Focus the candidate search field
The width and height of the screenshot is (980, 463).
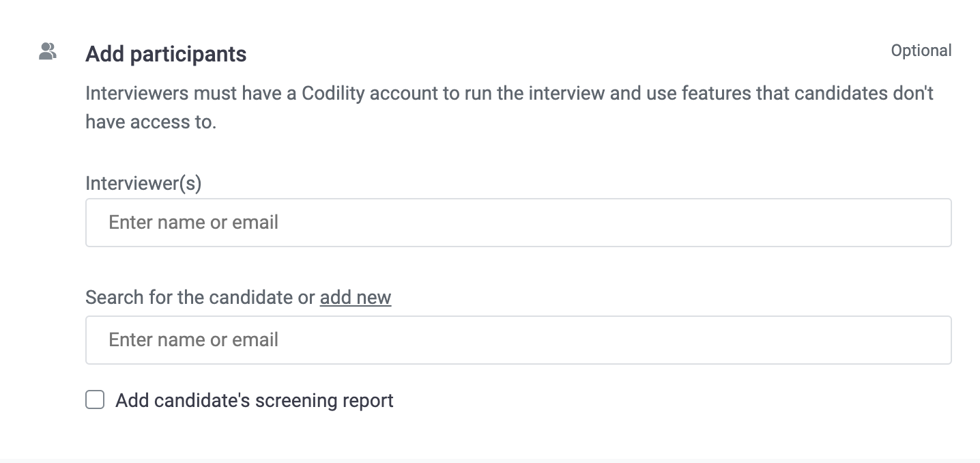coord(518,340)
